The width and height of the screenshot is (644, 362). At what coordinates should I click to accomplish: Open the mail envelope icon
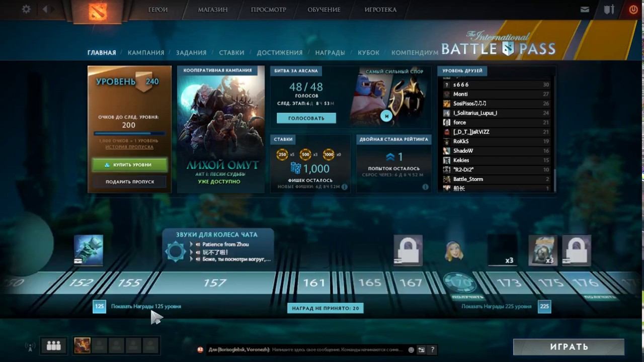click(585, 9)
